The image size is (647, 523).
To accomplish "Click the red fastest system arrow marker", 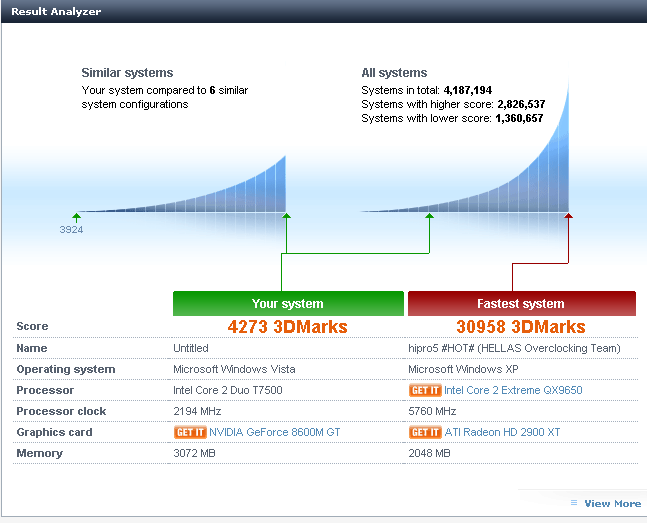I will point(568,216).
